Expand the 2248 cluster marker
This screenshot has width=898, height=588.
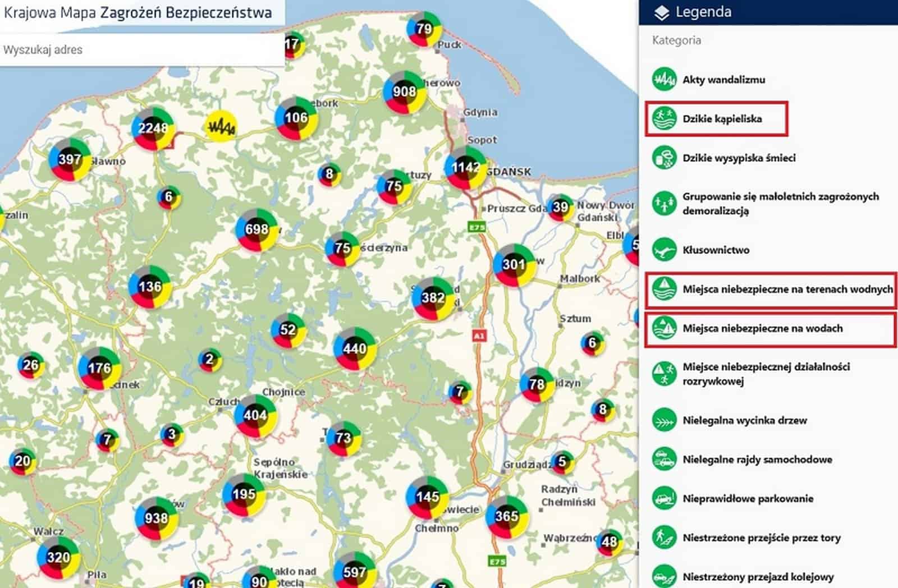coord(153,128)
